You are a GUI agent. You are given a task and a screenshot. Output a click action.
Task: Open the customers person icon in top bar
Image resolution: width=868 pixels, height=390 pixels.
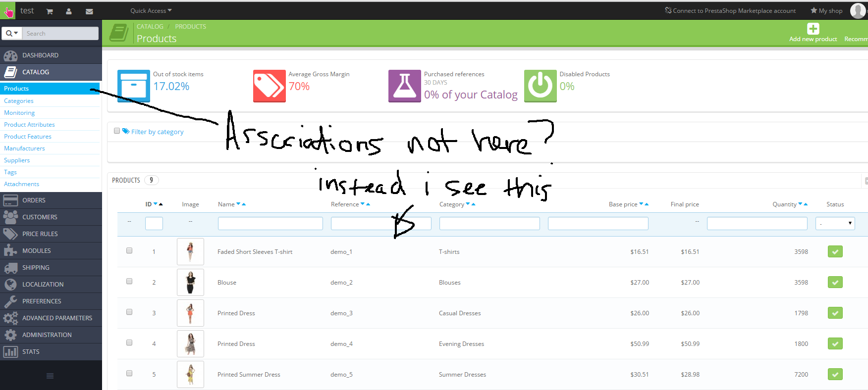tap(69, 11)
